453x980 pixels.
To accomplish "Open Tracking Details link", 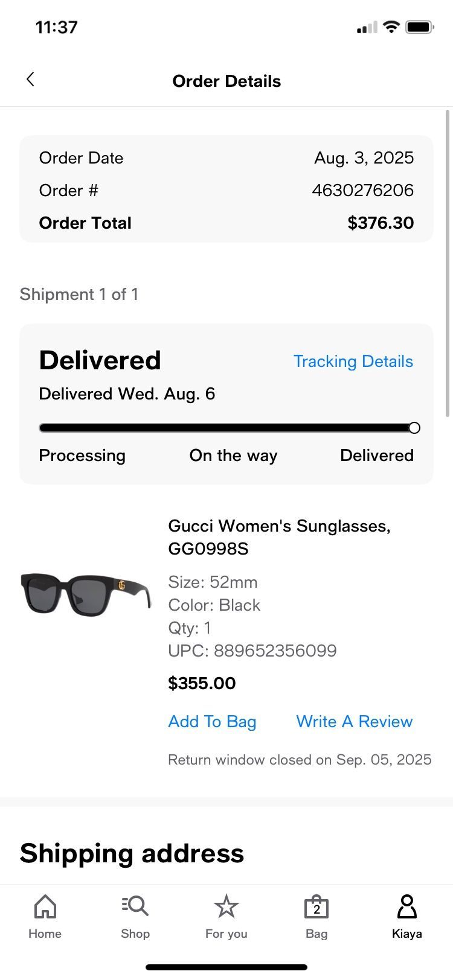I will pos(353,361).
